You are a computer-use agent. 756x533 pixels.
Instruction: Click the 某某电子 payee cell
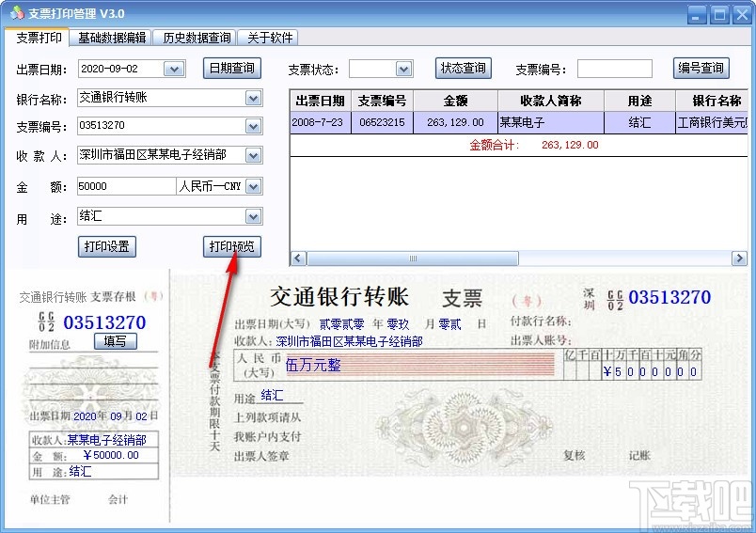pos(551,122)
